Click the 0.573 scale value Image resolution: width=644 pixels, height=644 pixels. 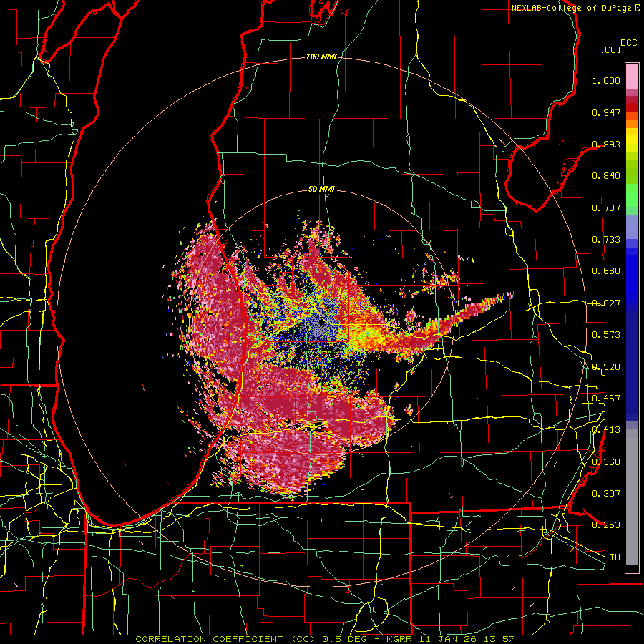coord(606,335)
